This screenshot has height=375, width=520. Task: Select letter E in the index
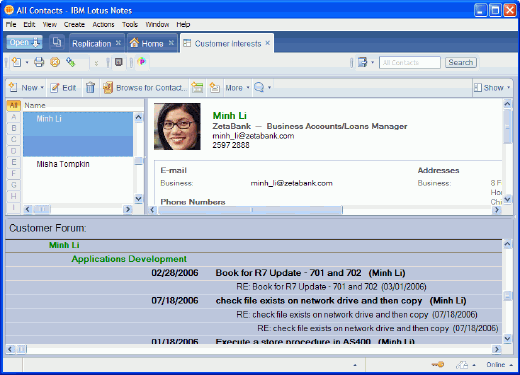(x=14, y=162)
